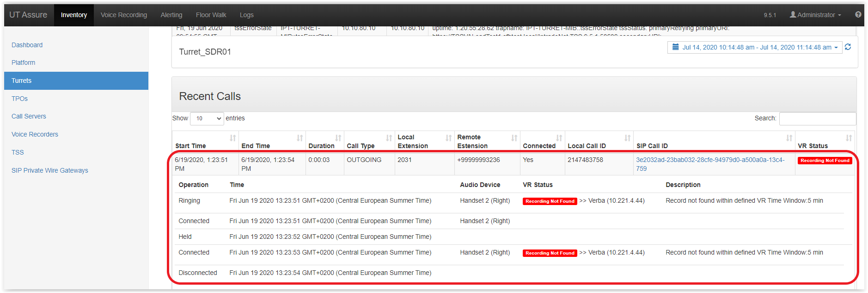Click remote extension +99999993236

(478, 160)
